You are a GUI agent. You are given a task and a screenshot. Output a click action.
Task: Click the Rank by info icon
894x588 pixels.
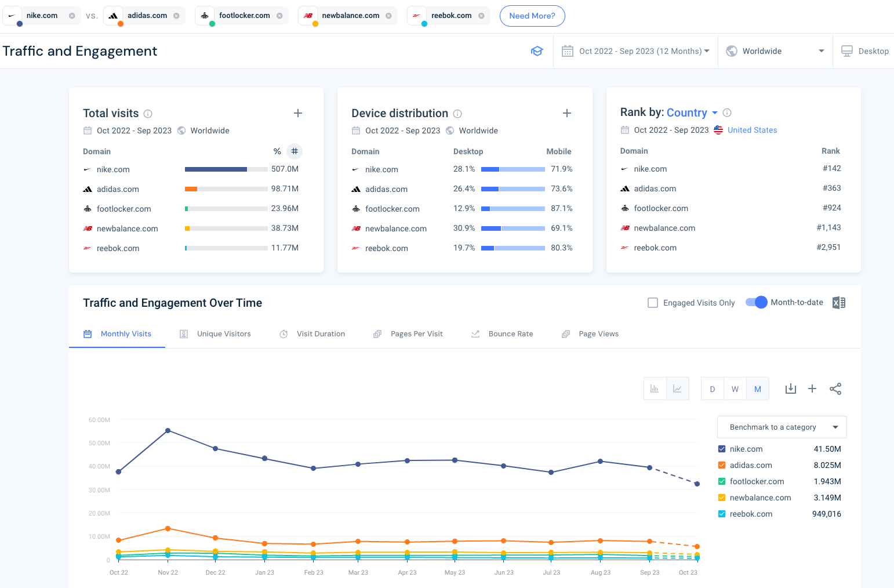pos(727,112)
